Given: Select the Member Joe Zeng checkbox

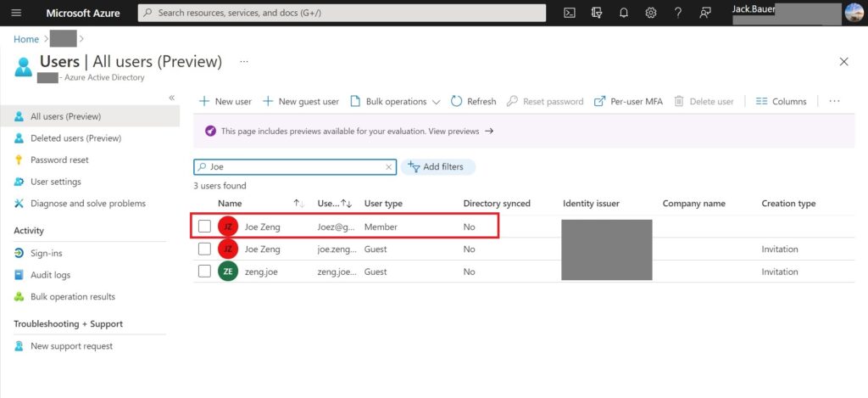Looking at the screenshot, I should pos(204,227).
